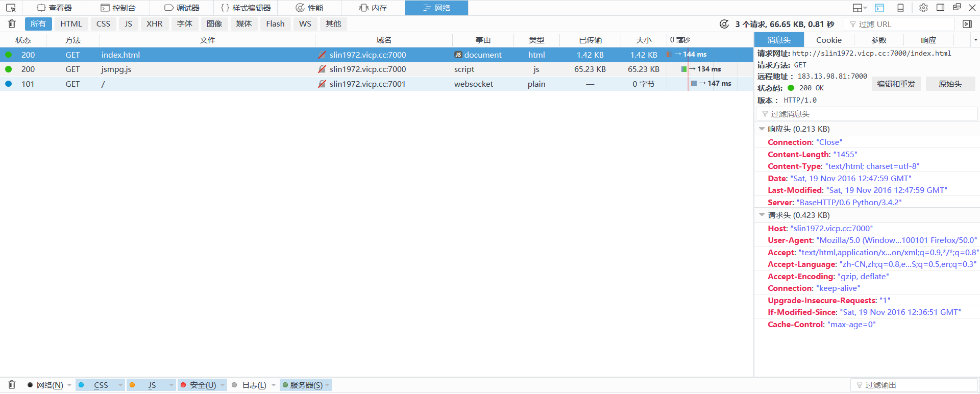Toggle the 服务器(S) console filter

click(x=302, y=385)
